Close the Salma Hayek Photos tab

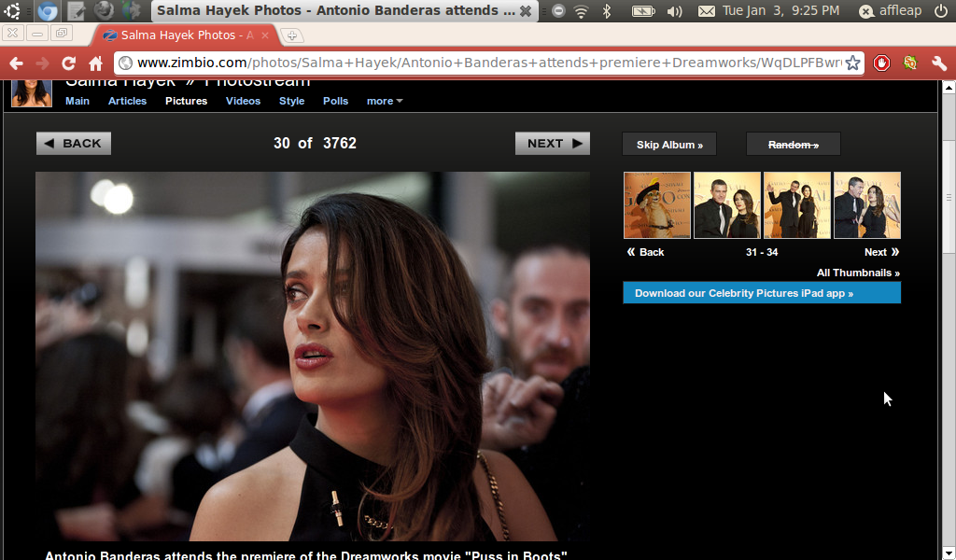[265, 35]
